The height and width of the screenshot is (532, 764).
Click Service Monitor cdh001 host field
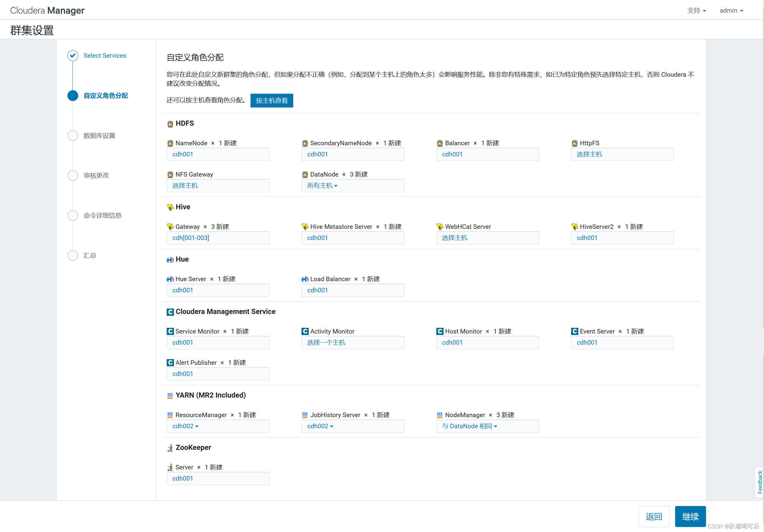[x=218, y=343]
